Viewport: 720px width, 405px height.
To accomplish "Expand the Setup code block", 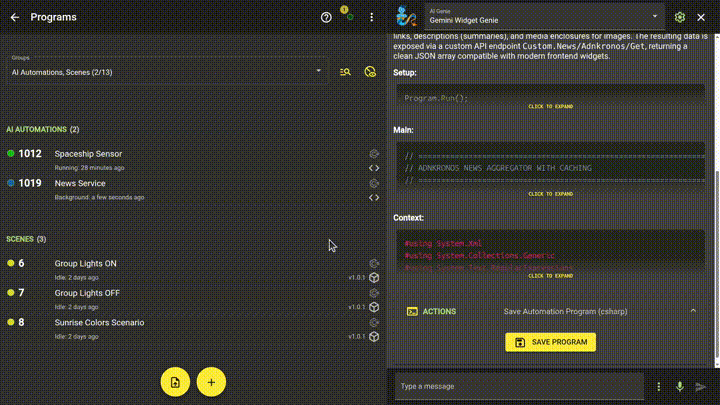I will pyautogui.click(x=550, y=107).
